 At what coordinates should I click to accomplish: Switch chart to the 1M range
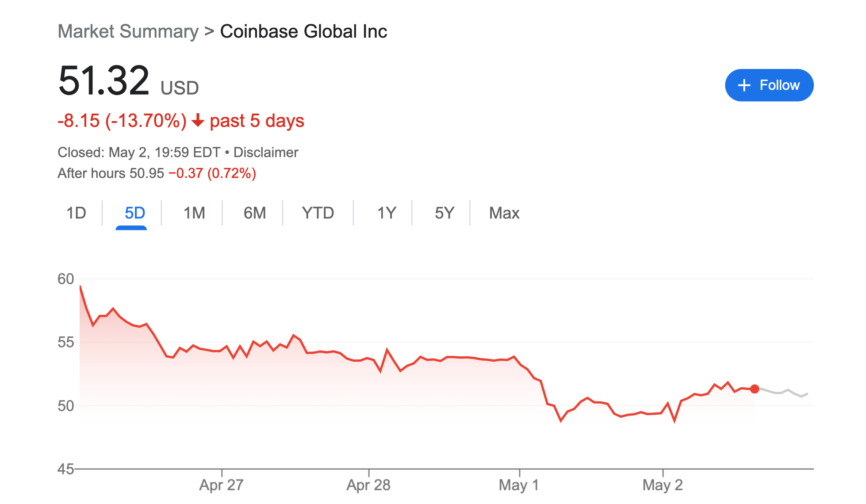click(x=194, y=213)
